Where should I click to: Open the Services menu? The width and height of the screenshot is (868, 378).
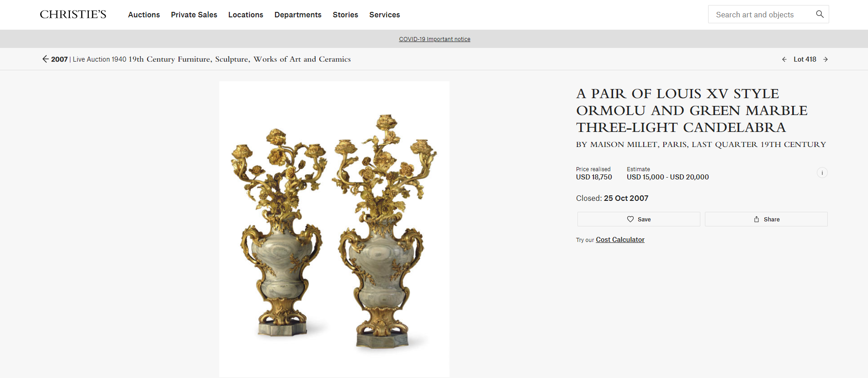[x=385, y=15]
